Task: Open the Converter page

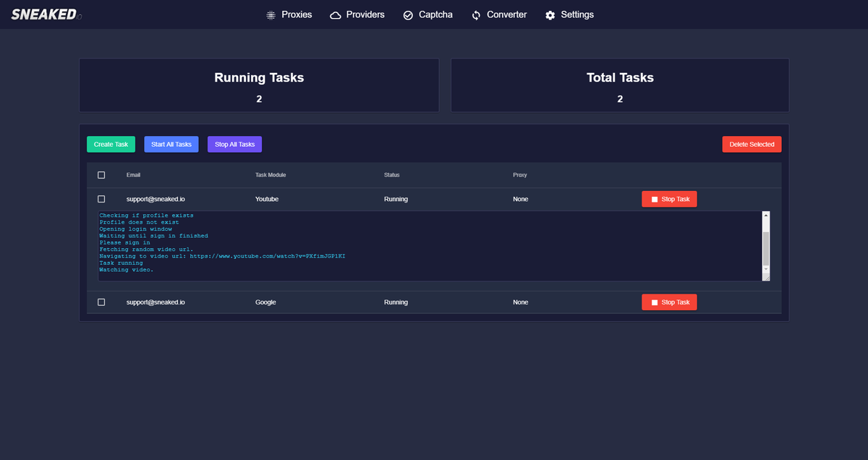Action: pos(499,14)
